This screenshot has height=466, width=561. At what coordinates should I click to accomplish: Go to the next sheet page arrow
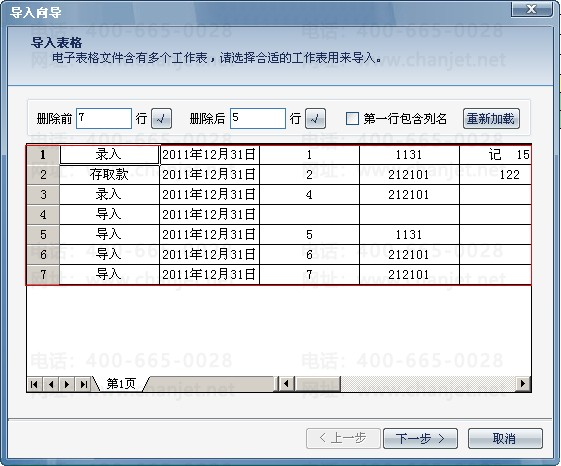tap(67, 384)
